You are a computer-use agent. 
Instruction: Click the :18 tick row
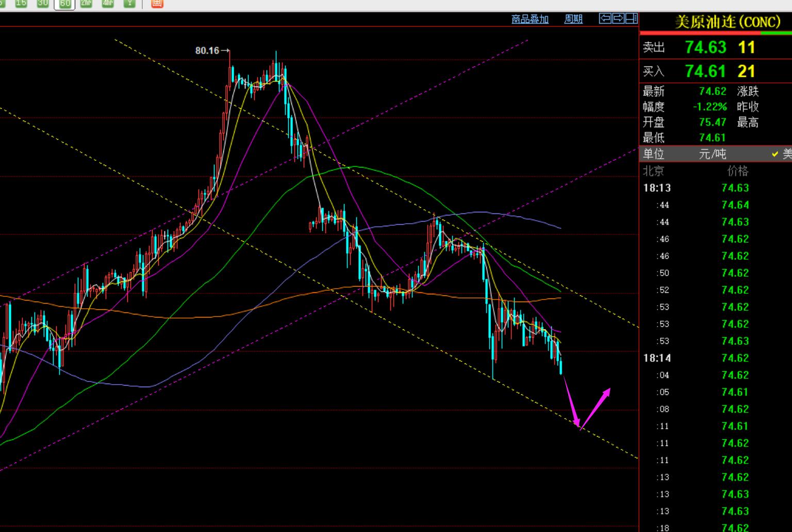[716, 527]
